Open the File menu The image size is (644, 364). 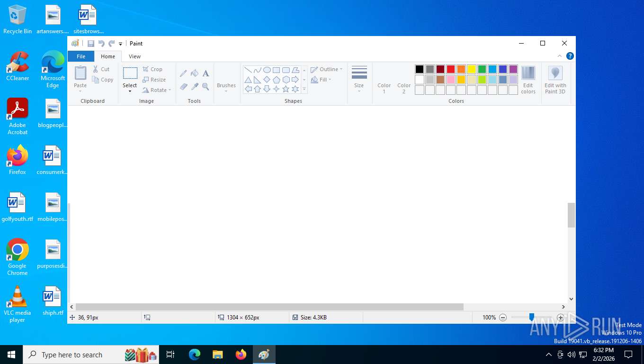pos(81,56)
